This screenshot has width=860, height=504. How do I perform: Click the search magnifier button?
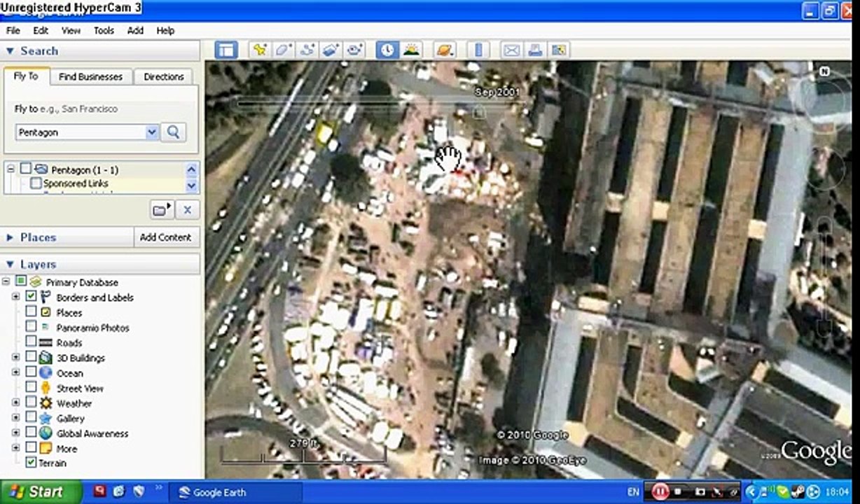pos(174,132)
